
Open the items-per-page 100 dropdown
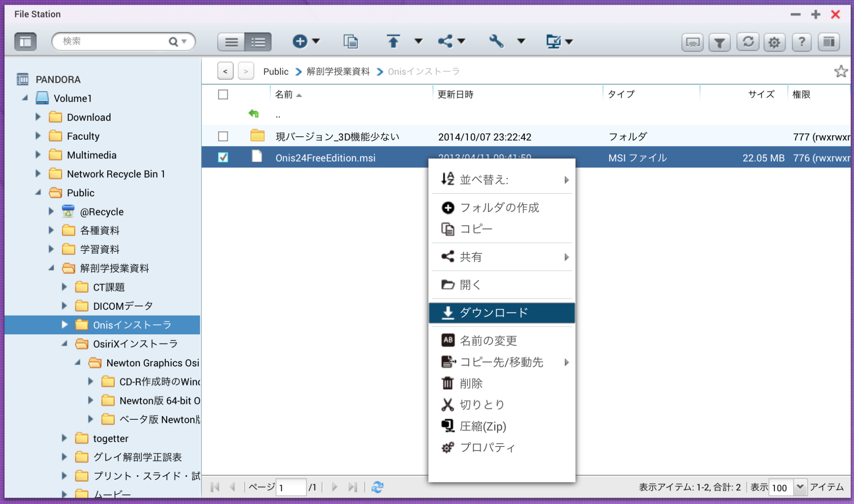[799, 487]
